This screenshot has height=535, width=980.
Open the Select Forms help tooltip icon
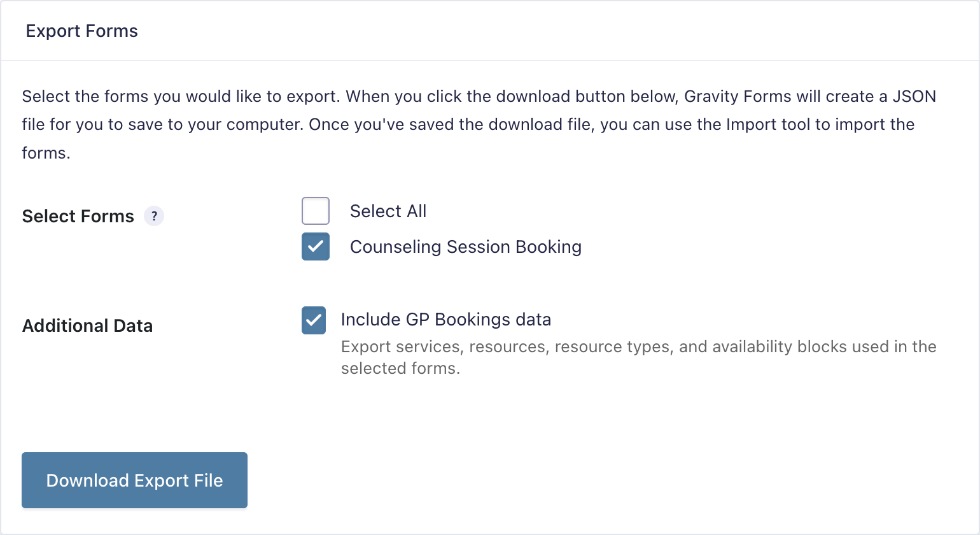click(154, 217)
